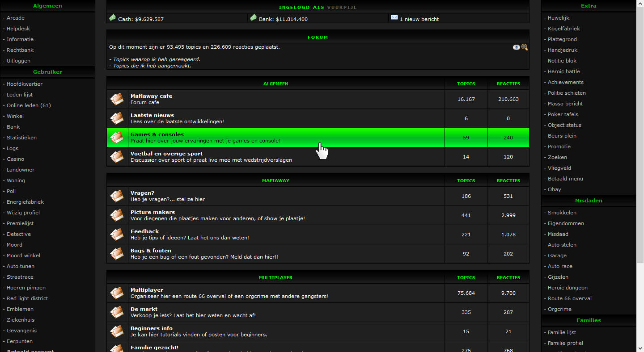The height and width of the screenshot is (352, 644).
Task: Click the forum icon beside Voetbal en overige sport
Action: tap(117, 157)
